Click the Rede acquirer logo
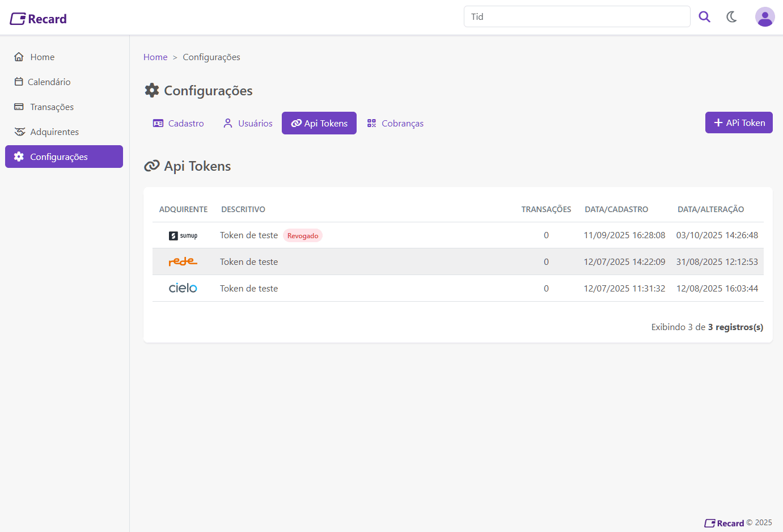The image size is (783, 532). point(183,261)
